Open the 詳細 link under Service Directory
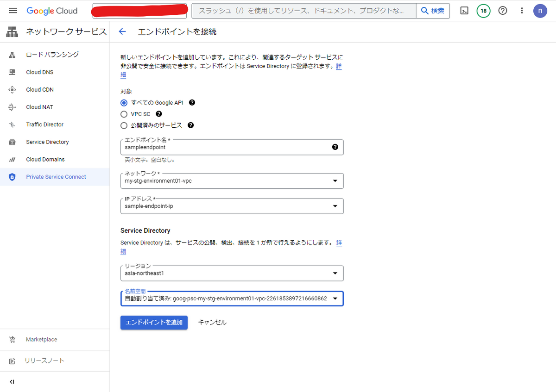The width and height of the screenshot is (556, 392). pyautogui.click(x=339, y=243)
